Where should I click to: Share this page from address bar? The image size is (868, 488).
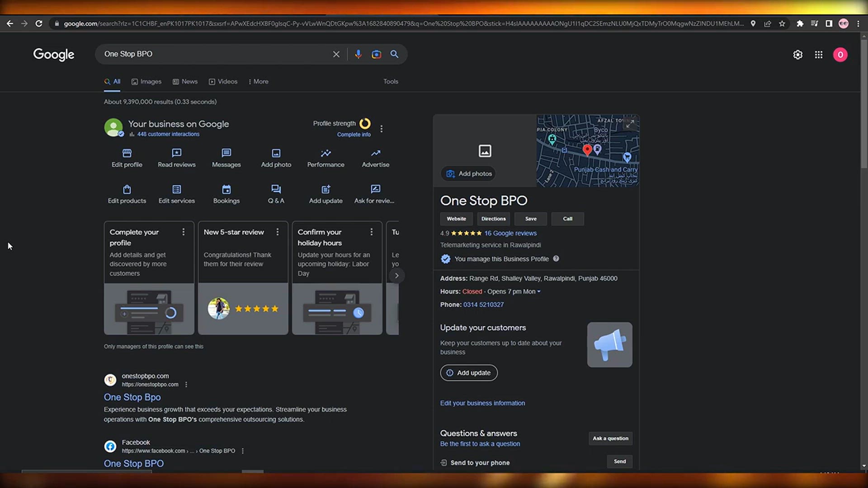point(768,23)
